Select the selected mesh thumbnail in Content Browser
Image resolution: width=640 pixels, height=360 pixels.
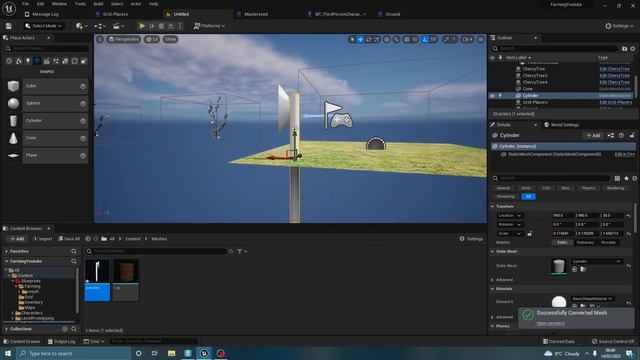(x=97, y=280)
